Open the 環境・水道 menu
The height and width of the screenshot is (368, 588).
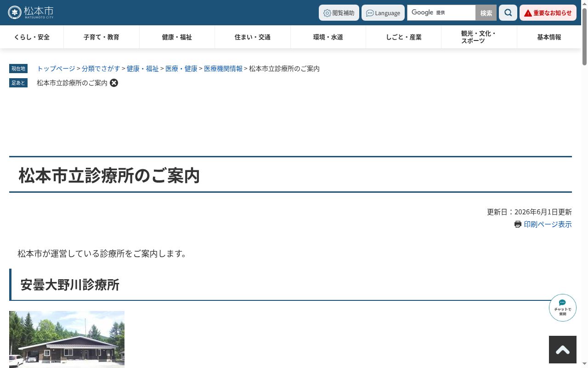click(328, 37)
